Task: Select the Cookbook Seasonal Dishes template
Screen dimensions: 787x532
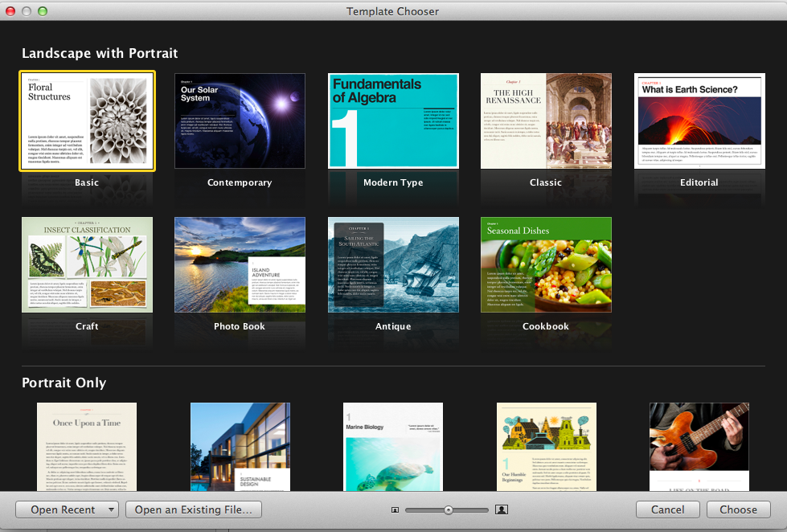Action: pyautogui.click(x=546, y=264)
